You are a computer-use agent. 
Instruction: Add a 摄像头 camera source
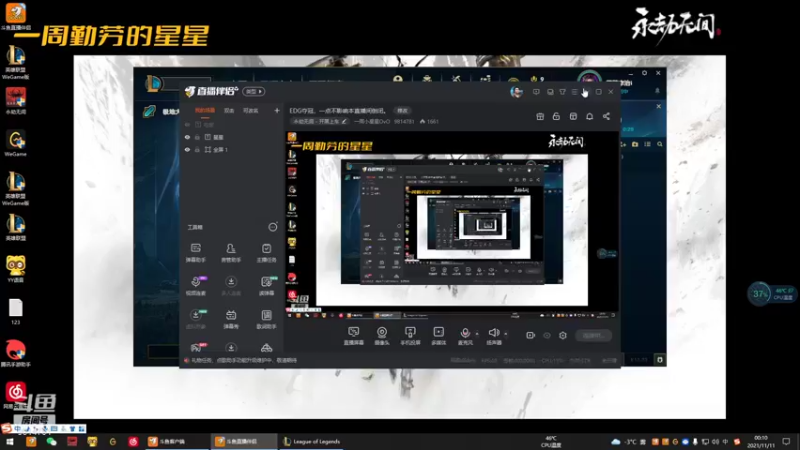[382, 336]
